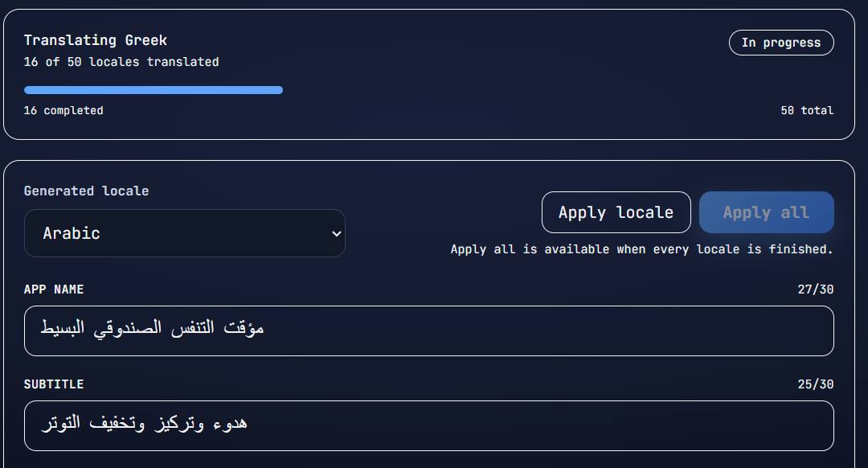Image resolution: width=868 pixels, height=468 pixels.
Task: Click the SUBTITLE field label
Action: click(53, 384)
